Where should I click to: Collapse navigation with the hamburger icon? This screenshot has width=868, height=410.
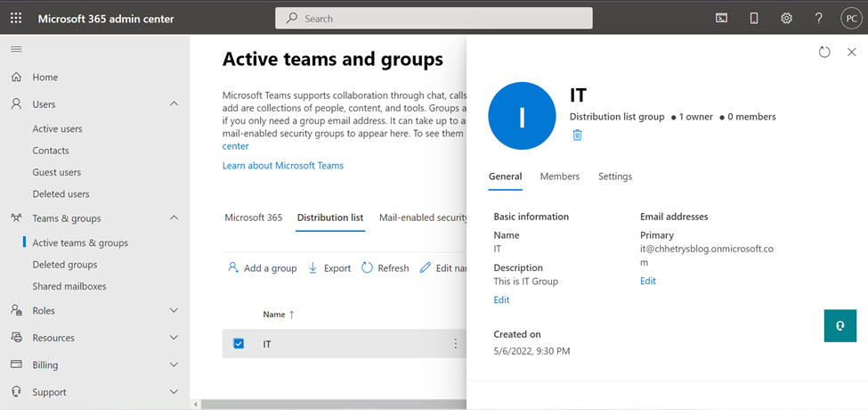[x=17, y=49]
